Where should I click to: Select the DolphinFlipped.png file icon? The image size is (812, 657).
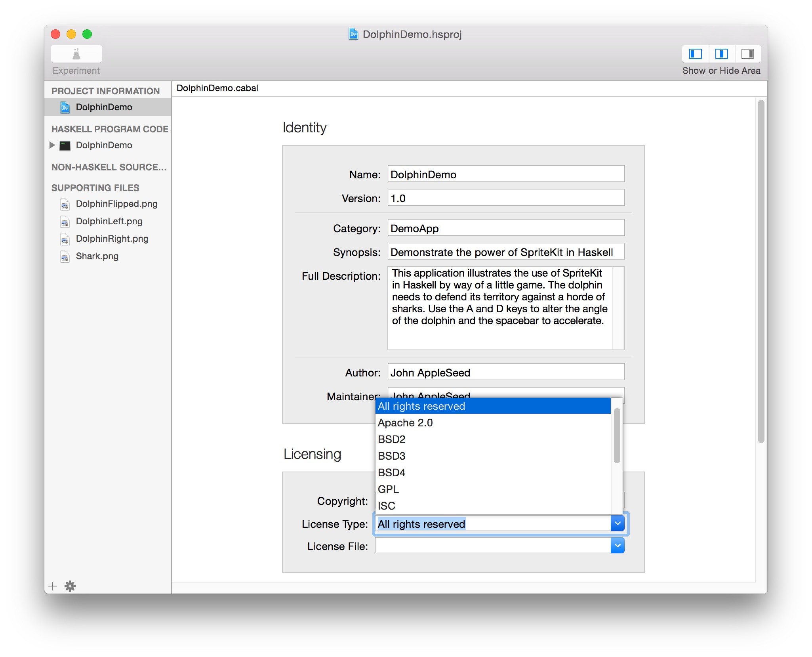coord(65,204)
